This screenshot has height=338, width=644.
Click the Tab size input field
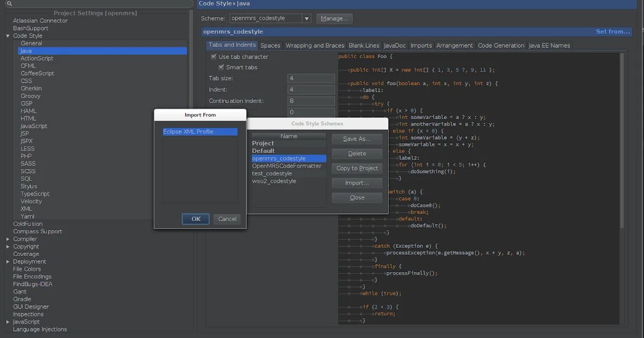pyautogui.click(x=311, y=78)
